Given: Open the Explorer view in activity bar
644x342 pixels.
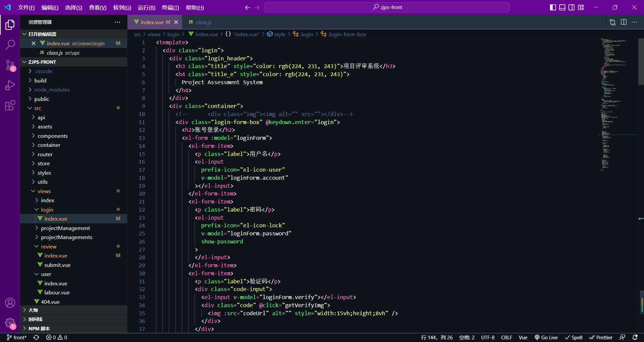Looking at the screenshot, I should tap(10, 24).
